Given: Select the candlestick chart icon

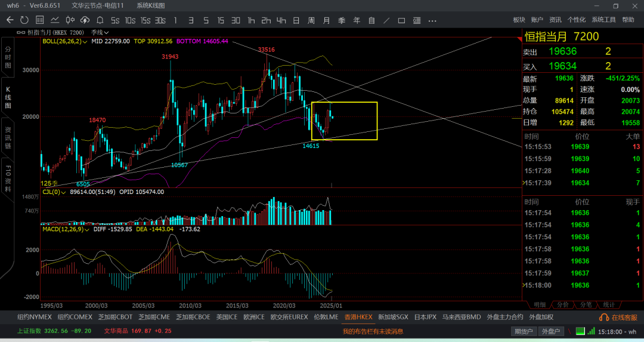Looking at the screenshot, I should click(x=70, y=20).
